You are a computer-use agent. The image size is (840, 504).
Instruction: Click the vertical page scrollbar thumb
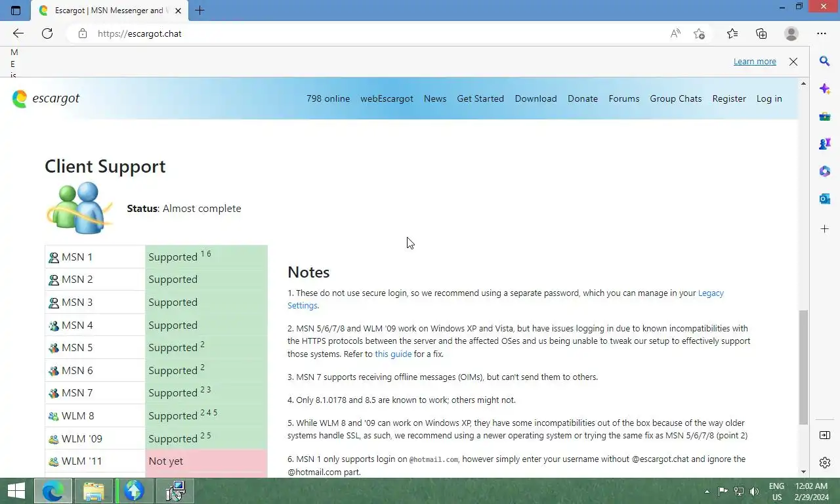tap(803, 367)
